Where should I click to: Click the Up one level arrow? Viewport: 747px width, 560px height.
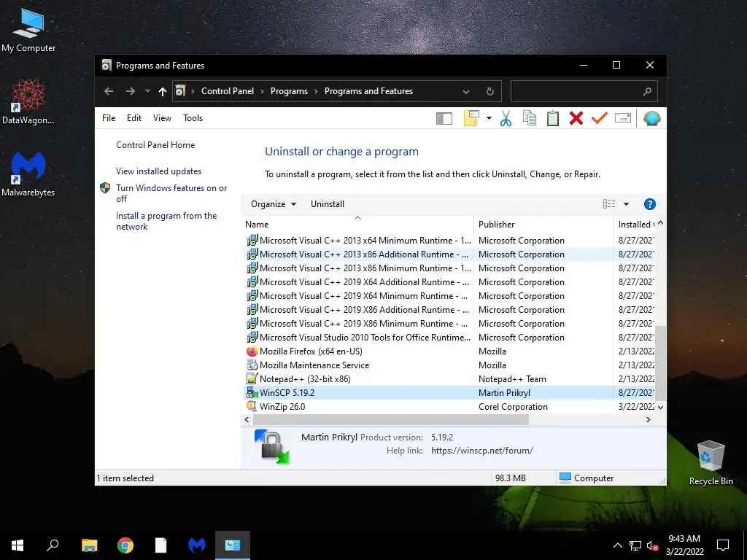[x=163, y=91]
